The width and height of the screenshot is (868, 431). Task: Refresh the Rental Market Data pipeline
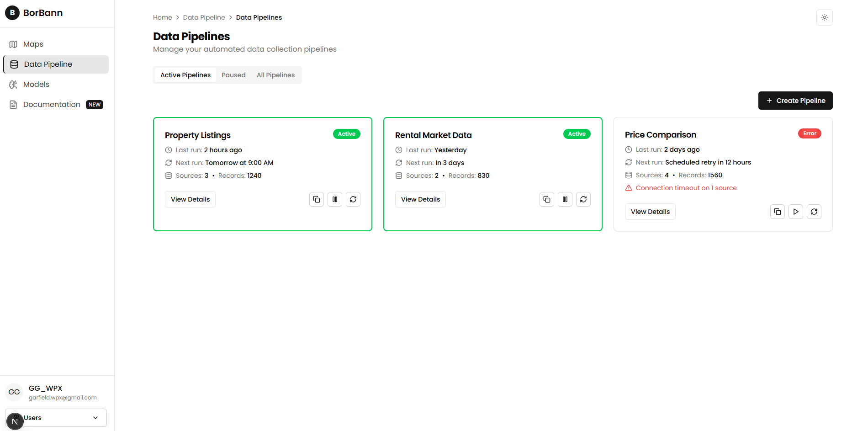[x=583, y=199]
